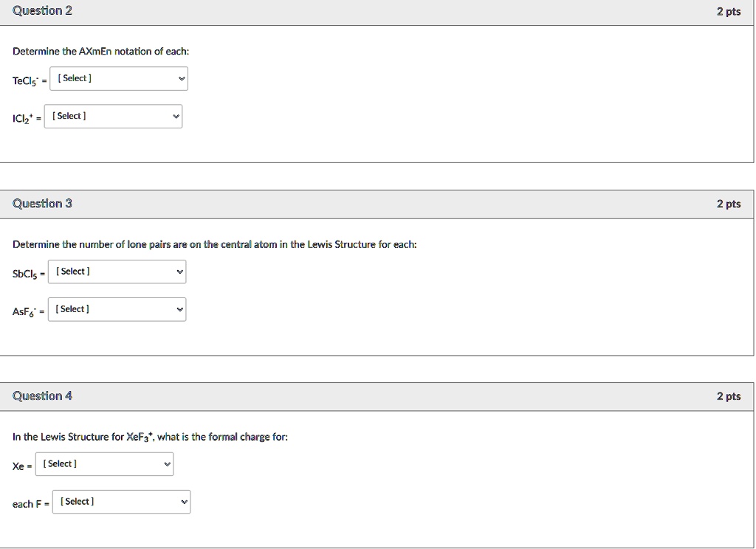Screen dimensions: 756x549
Task: Open the ICl2+ AXmEn notation dropdown
Action: [112, 117]
